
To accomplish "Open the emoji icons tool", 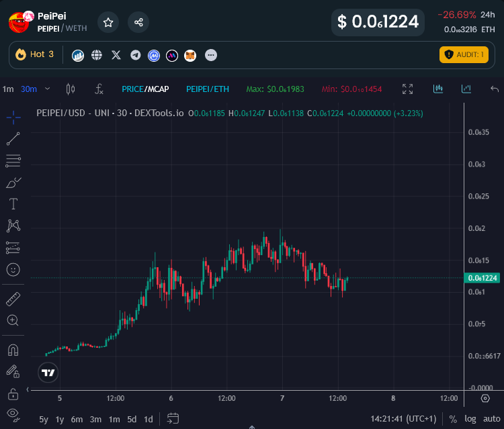I will 13,270.
